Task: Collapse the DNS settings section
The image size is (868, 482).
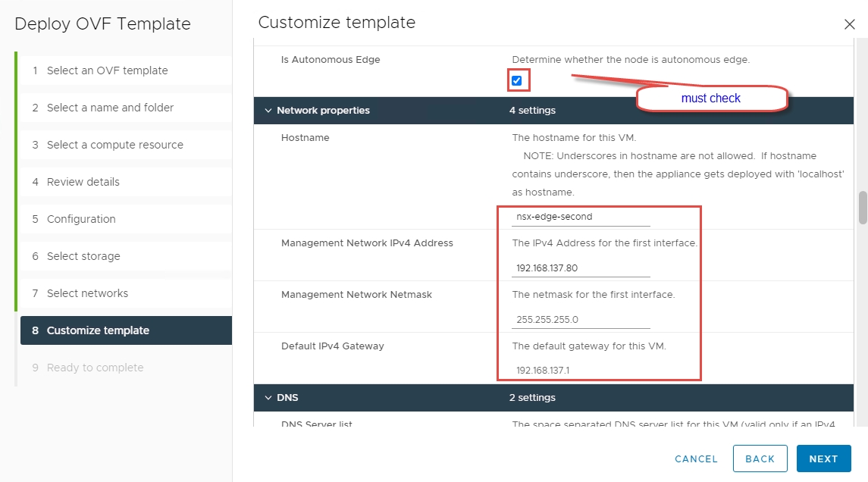Action: (268, 398)
